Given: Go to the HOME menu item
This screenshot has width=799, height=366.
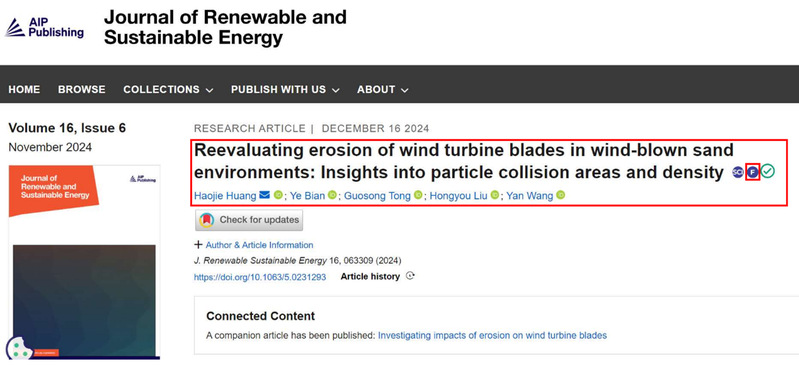Looking at the screenshot, I should click(24, 90).
